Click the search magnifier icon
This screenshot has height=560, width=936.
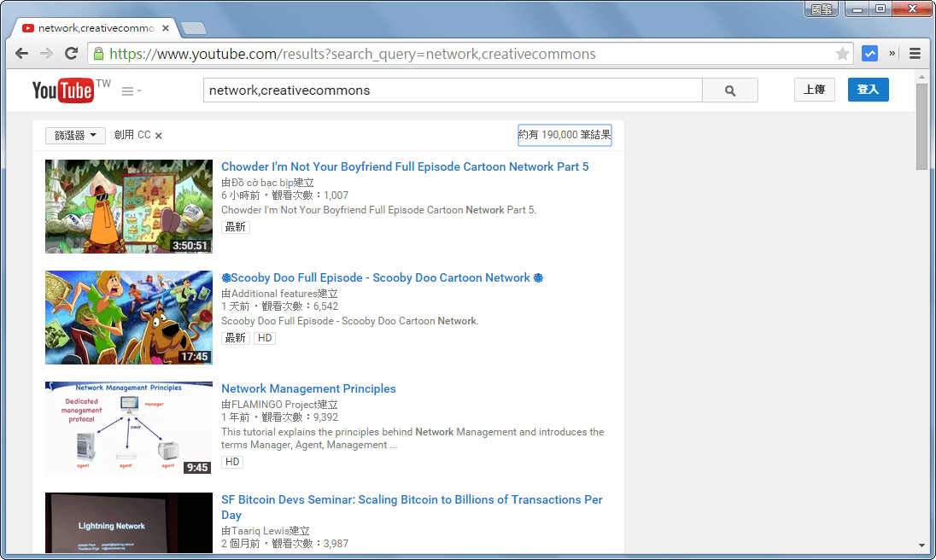[728, 90]
